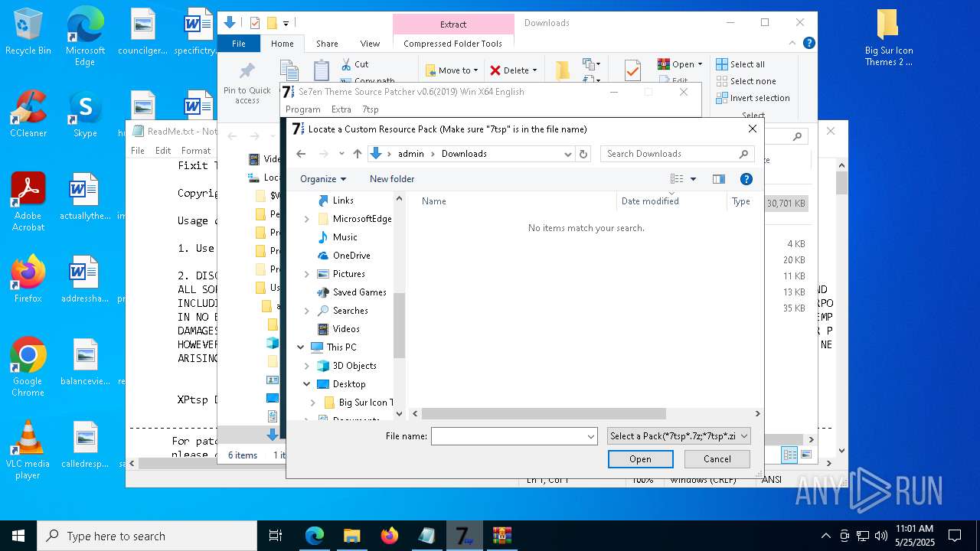Open Recycle Bin desktop icon
This screenshot has width=980, height=551.
coord(28,32)
